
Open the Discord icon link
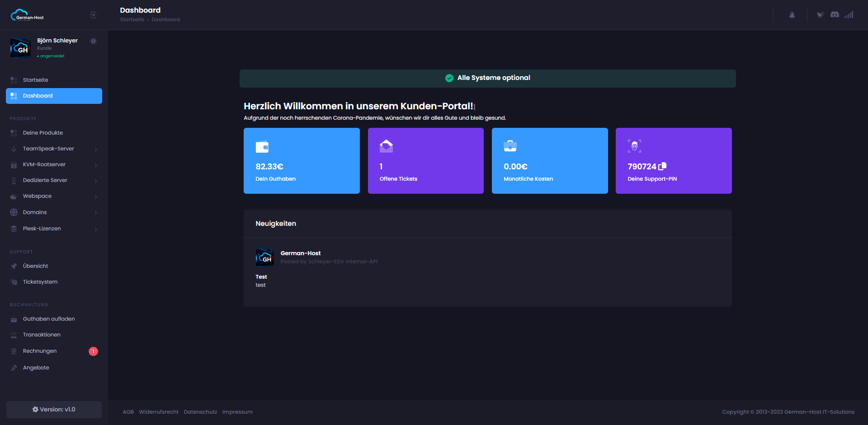pyautogui.click(x=835, y=15)
